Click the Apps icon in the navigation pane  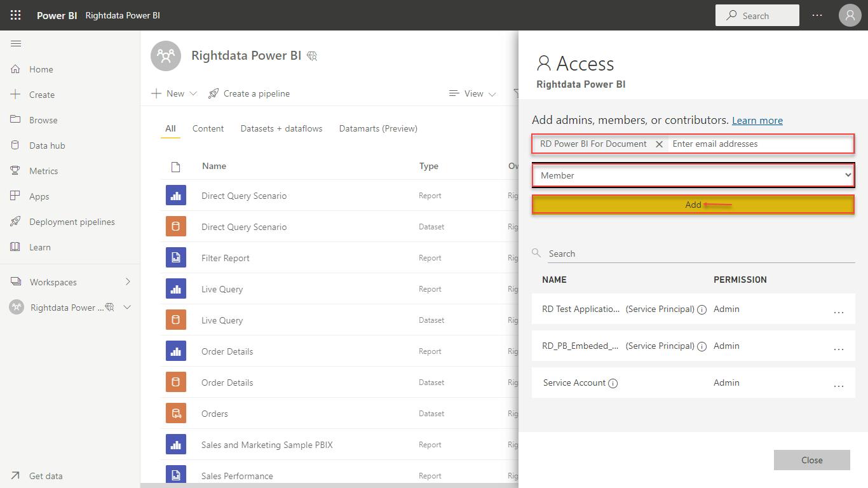tap(16, 196)
